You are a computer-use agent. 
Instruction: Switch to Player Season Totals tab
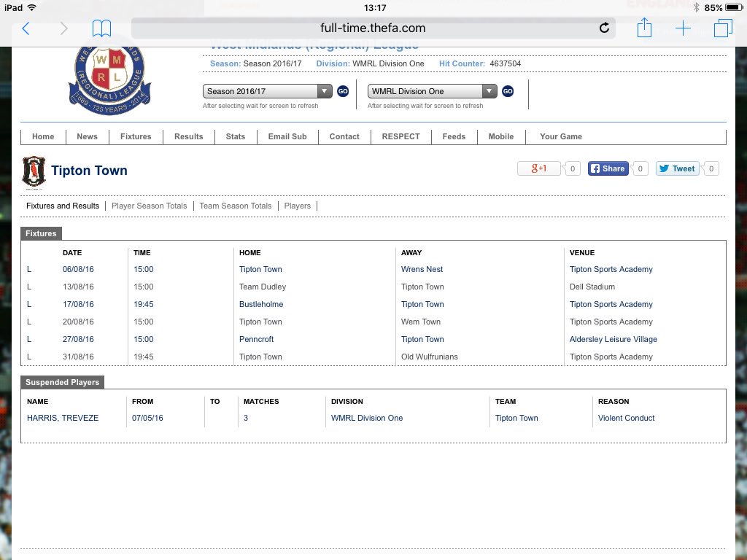click(x=149, y=206)
